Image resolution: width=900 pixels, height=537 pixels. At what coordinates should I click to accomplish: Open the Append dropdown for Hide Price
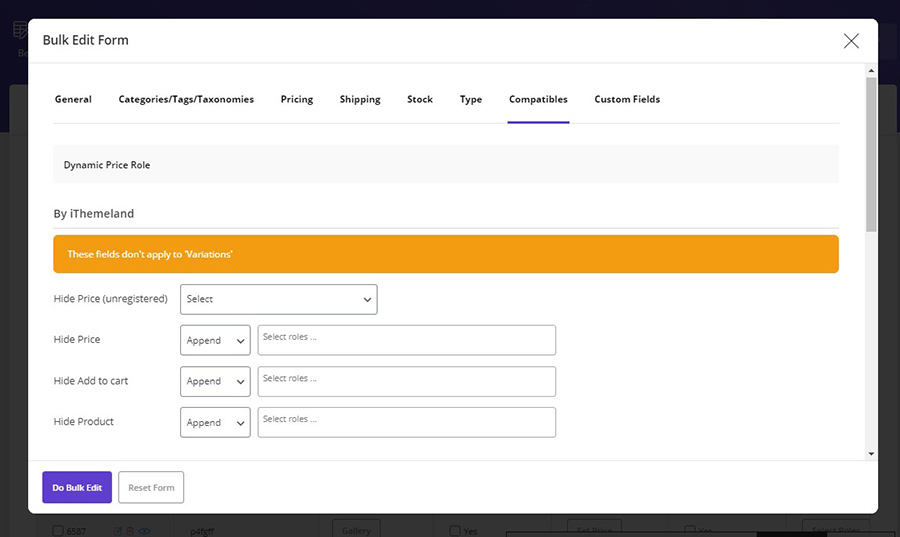pos(215,340)
